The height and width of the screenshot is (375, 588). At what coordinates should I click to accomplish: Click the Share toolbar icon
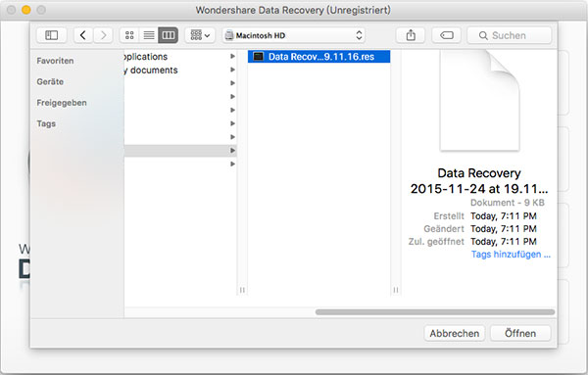(x=411, y=35)
